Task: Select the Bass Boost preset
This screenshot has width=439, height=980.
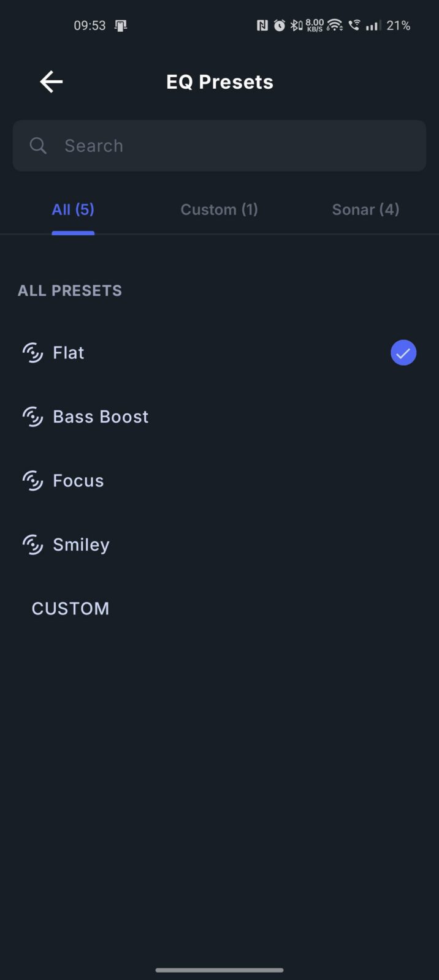Action: pos(219,417)
